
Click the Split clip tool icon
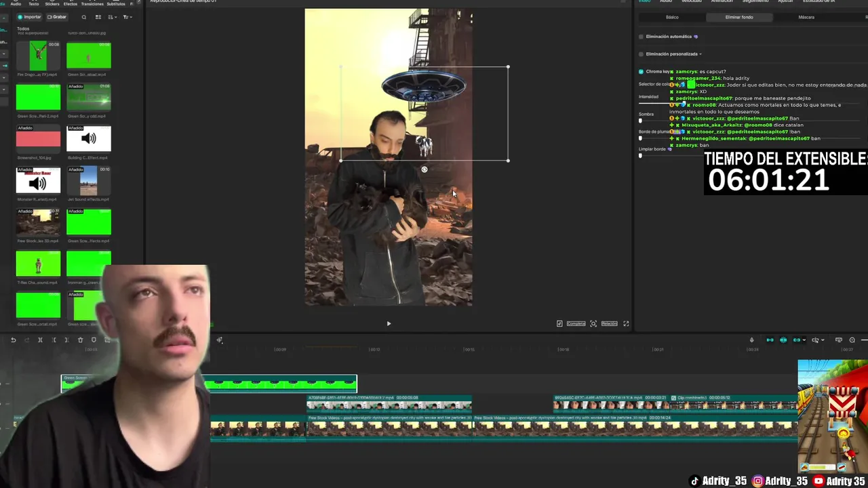(x=40, y=340)
